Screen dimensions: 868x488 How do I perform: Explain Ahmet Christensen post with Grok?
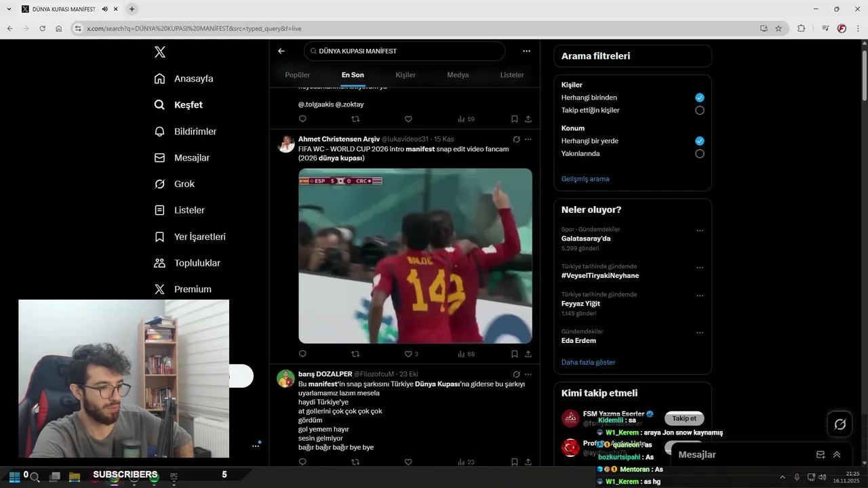pos(516,139)
